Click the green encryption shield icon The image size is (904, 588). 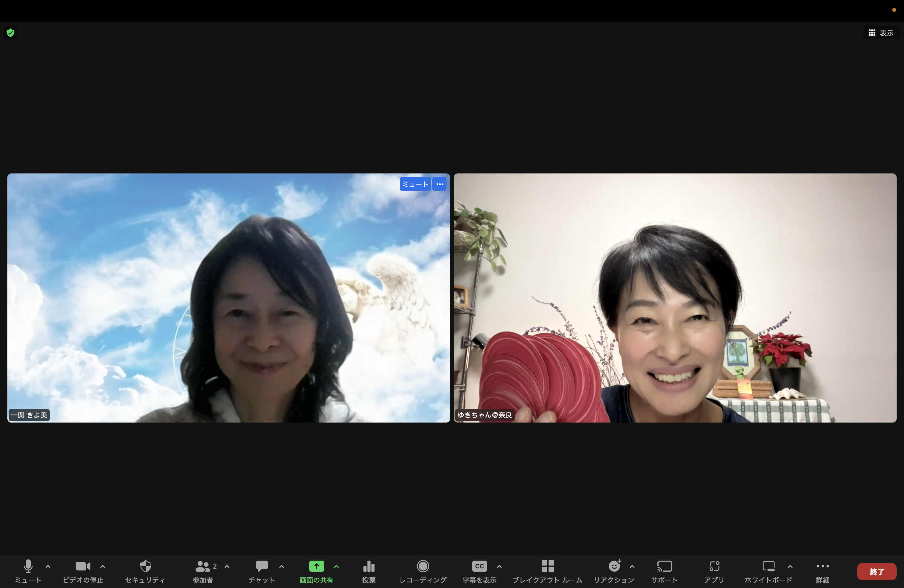pyautogui.click(x=11, y=33)
